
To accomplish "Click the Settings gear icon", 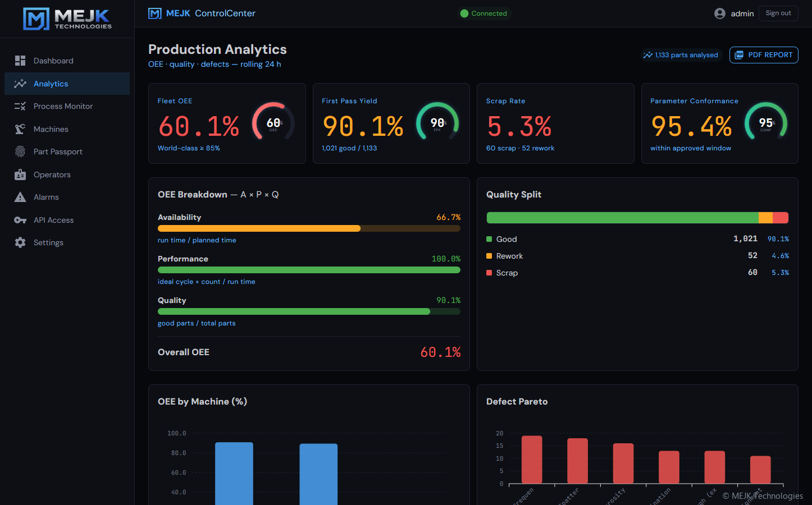I will click(x=20, y=242).
